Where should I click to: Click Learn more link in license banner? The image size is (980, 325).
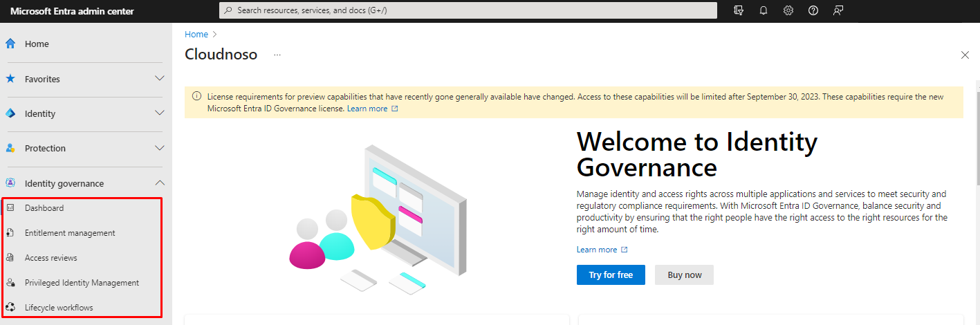click(367, 109)
